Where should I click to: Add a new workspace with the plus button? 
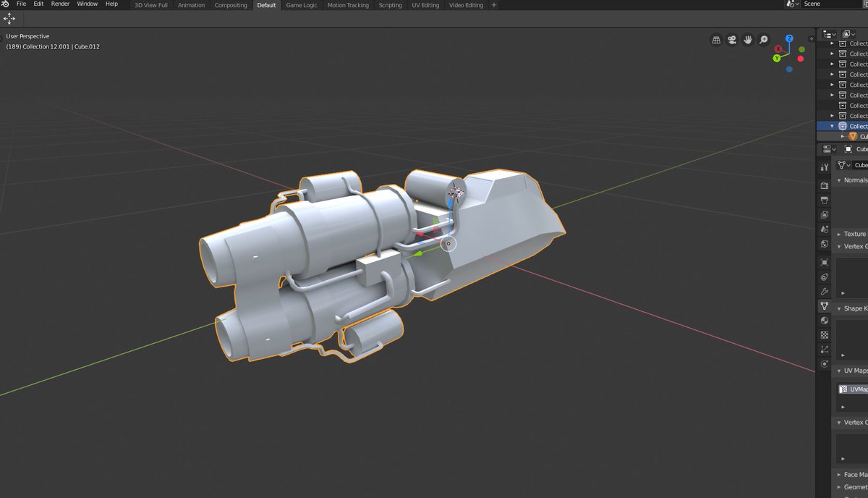493,5
